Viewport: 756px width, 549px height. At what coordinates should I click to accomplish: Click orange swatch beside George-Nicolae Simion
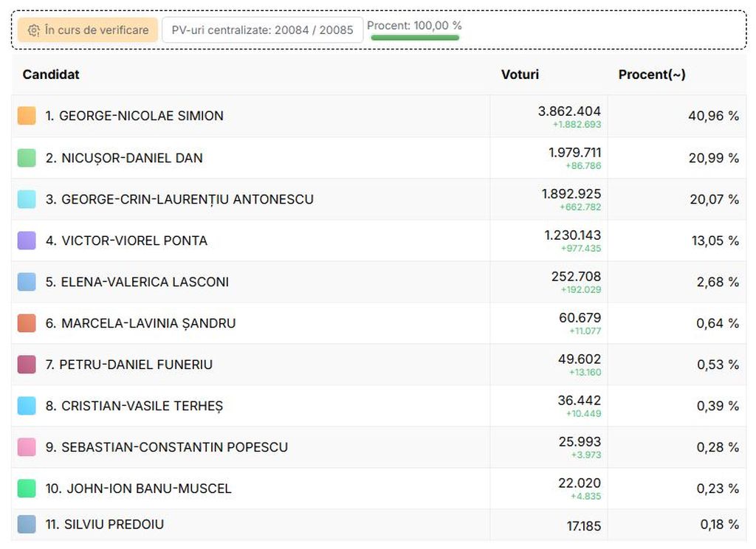[27, 116]
